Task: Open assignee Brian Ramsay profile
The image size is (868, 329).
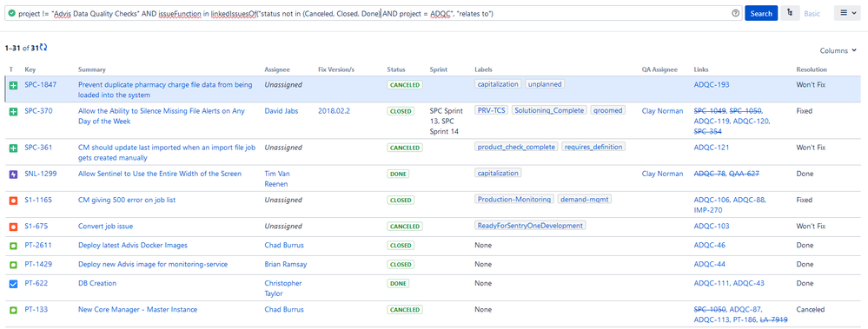Action: (x=286, y=264)
